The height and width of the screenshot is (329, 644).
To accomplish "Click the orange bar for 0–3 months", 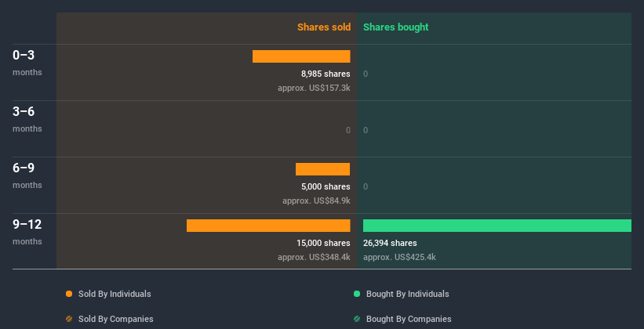I will (x=301, y=56).
